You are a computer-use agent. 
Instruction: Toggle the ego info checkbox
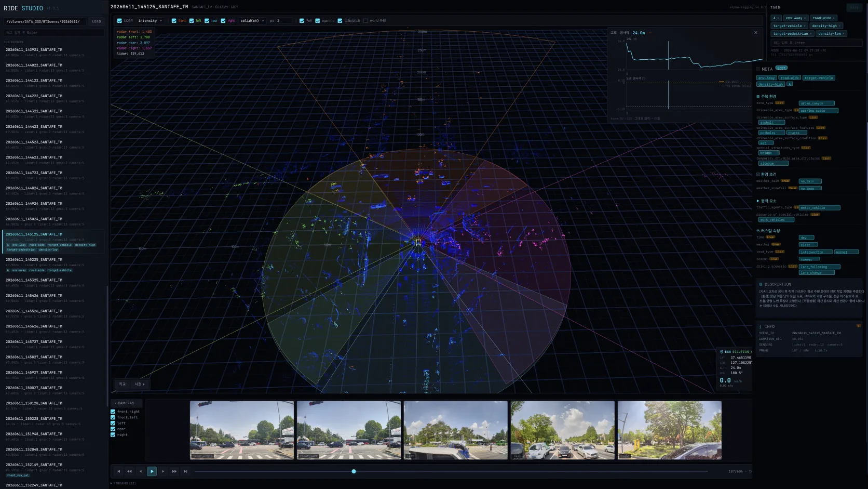[317, 21]
